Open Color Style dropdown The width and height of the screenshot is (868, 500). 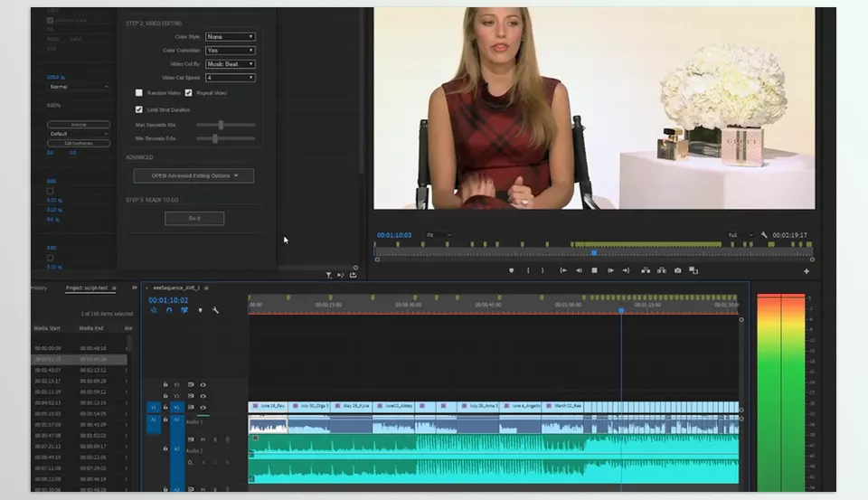(x=231, y=36)
